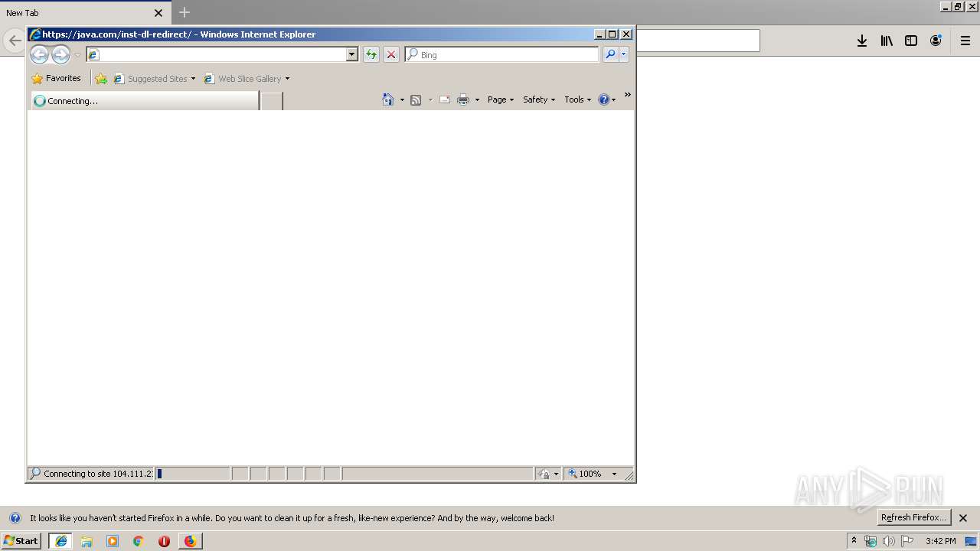This screenshot has height=551, width=980.
Task: Click the magnifier search button
Action: [610, 54]
